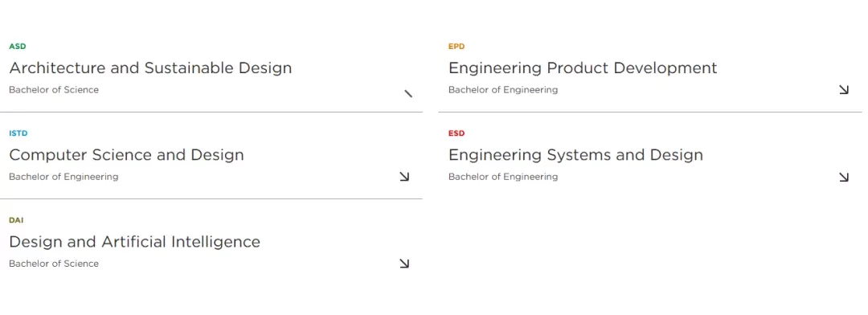The height and width of the screenshot is (315, 868).
Task: Select Bachelor of Engineering under Computer Science and Design
Action: [63, 177]
